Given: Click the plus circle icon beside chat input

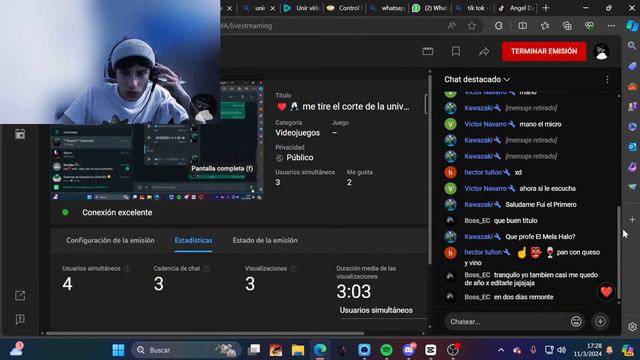Looking at the screenshot, I should (600, 322).
